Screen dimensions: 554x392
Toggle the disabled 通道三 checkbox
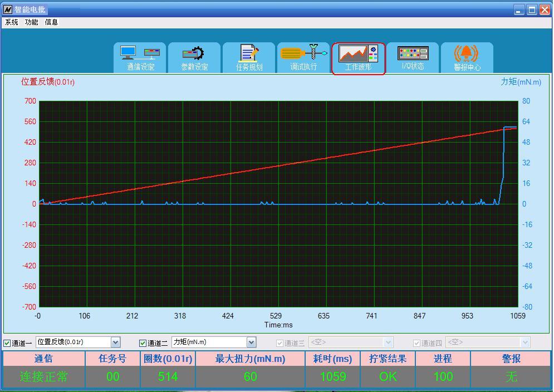tap(280, 343)
